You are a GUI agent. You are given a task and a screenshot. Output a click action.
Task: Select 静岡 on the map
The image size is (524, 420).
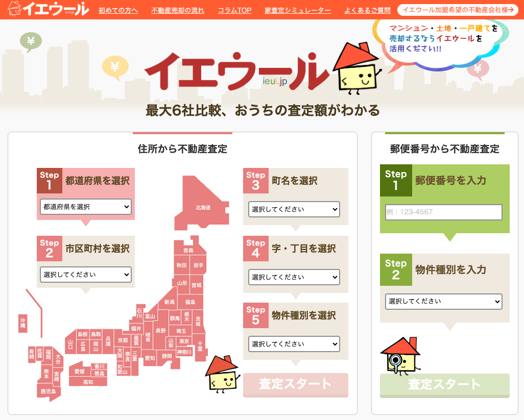[167, 356]
